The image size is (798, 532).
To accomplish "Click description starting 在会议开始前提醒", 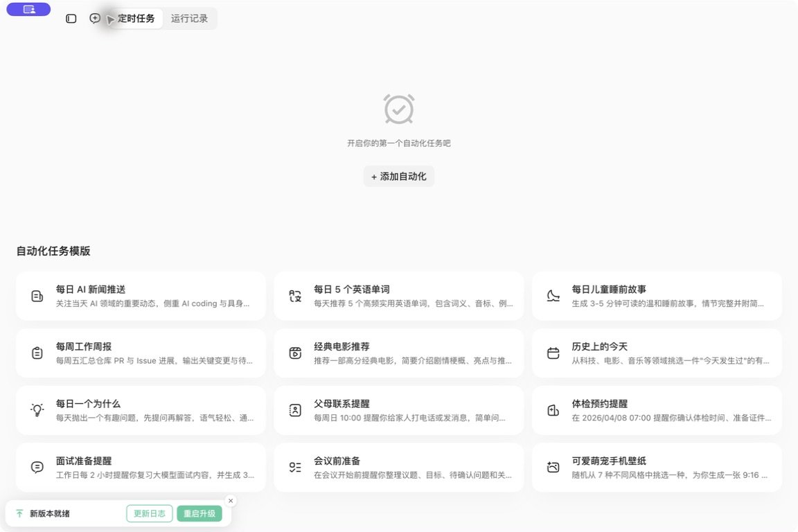I will point(413,475).
